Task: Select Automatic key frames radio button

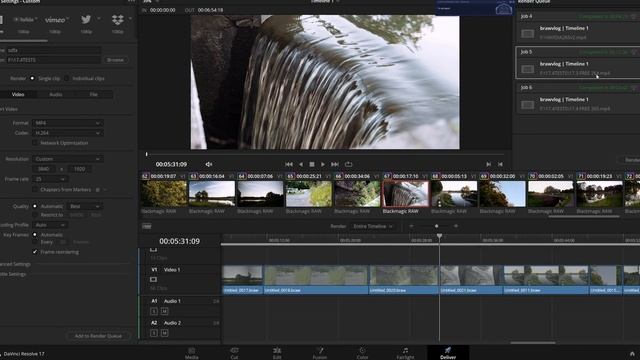Action: [35, 235]
